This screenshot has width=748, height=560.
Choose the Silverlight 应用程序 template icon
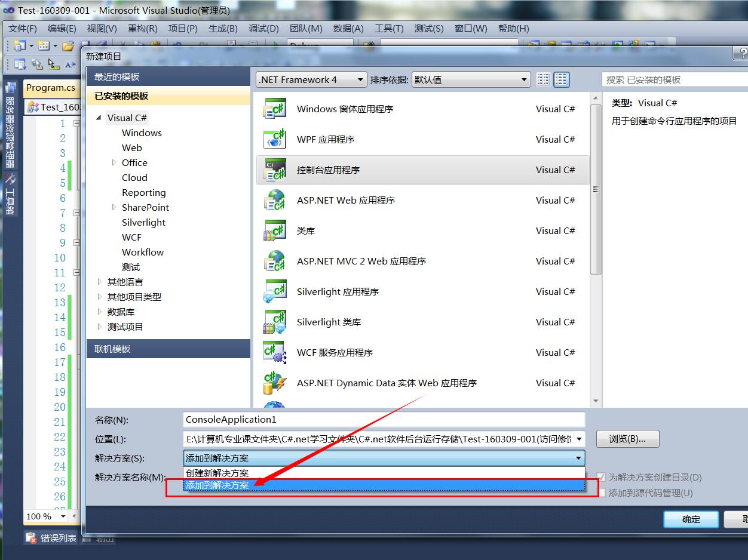click(275, 291)
